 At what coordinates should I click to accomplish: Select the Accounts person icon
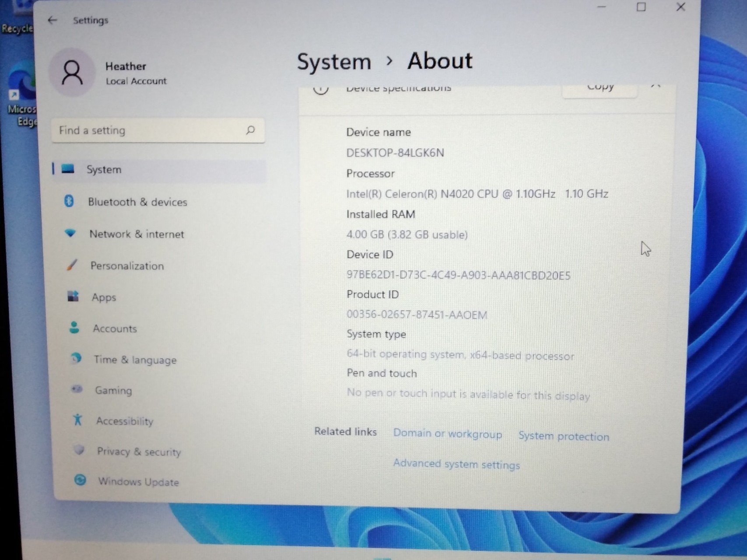[74, 328]
